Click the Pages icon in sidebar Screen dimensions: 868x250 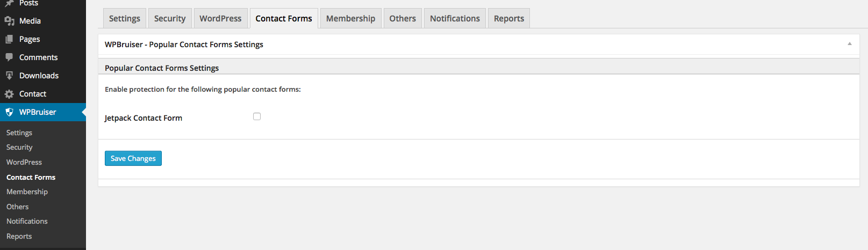click(x=9, y=39)
